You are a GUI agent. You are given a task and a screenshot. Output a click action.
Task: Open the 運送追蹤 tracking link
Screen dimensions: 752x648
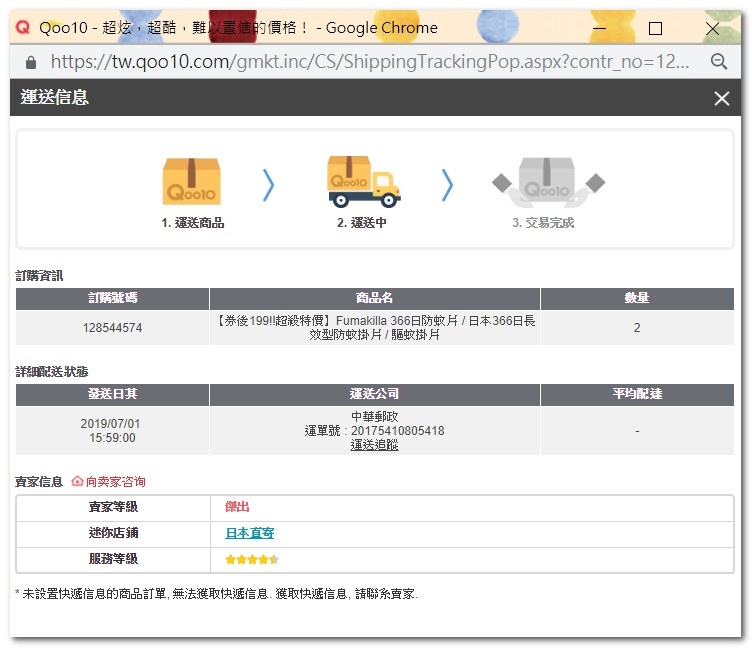375,445
